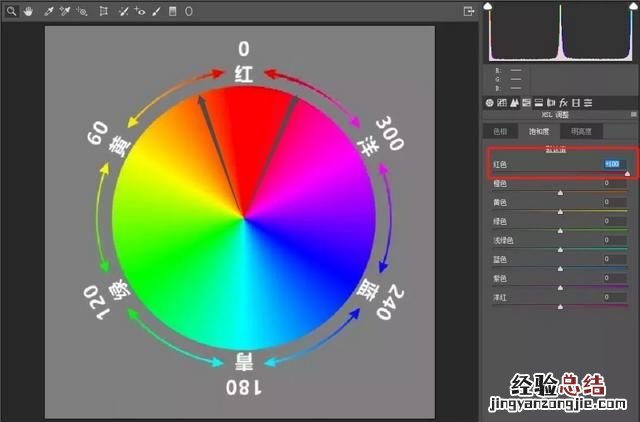Select the Zoom tool in toolbar
The width and height of the screenshot is (640, 422).
coord(11,10)
